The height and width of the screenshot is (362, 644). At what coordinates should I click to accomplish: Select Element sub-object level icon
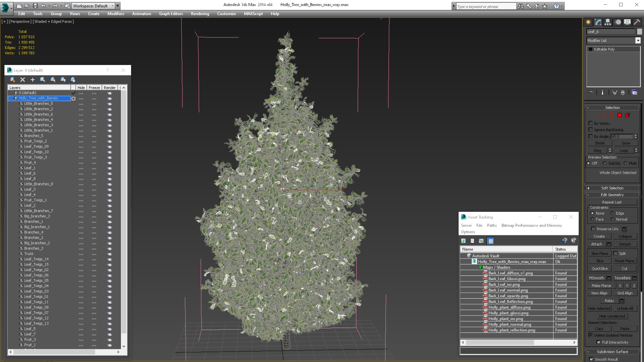627,115
